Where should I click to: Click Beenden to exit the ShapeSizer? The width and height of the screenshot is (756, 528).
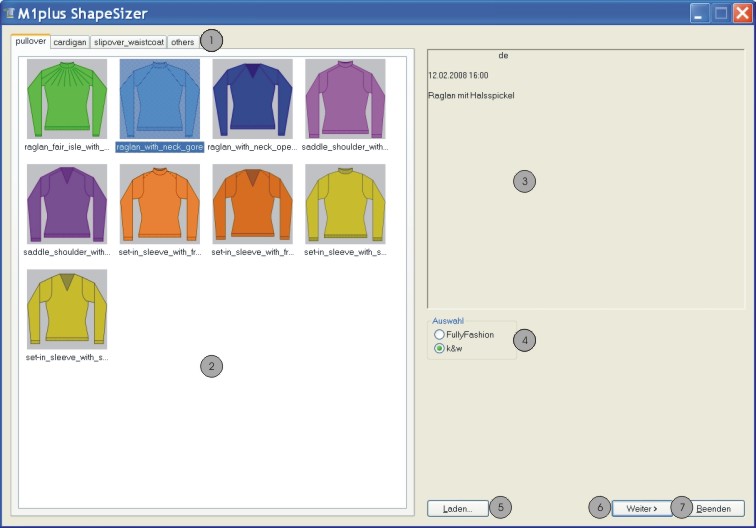click(x=714, y=509)
